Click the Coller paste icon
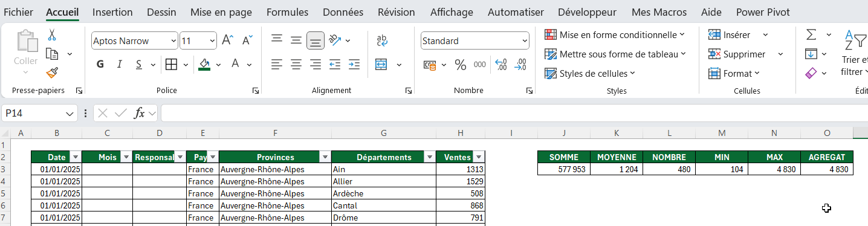This screenshot has width=868, height=226. [26, 42]
